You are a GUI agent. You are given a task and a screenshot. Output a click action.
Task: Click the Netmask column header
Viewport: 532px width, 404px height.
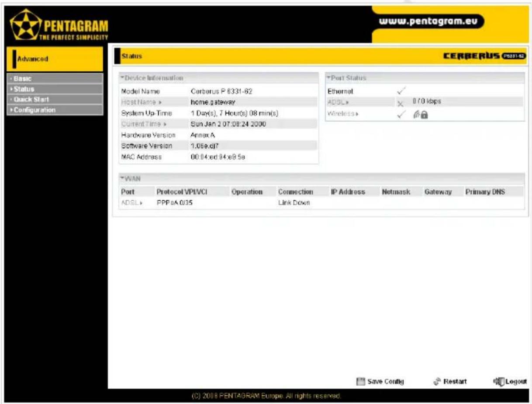coord(396,192)
